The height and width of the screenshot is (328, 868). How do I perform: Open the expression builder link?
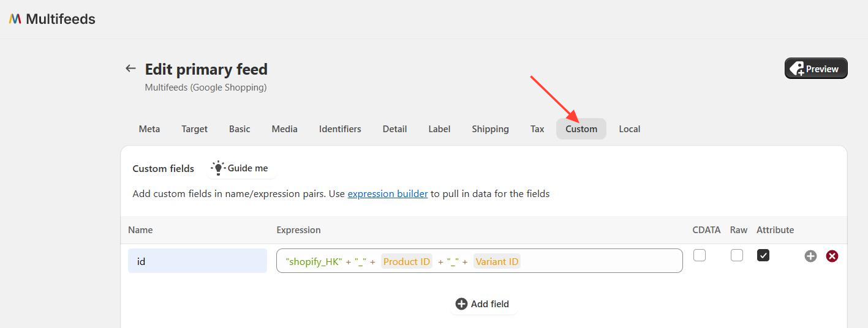[x=388, y=194]
